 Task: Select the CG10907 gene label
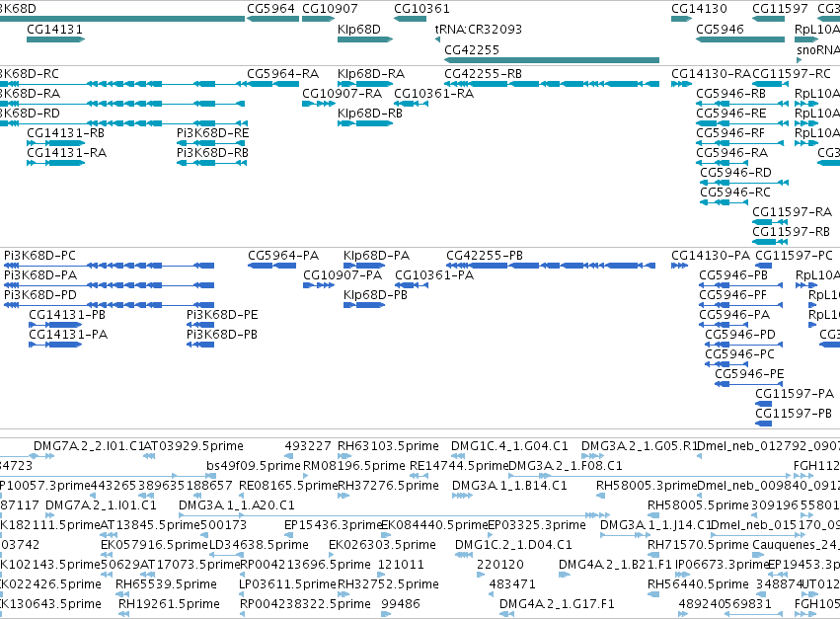pyautogui.click(x=330, y=9)
